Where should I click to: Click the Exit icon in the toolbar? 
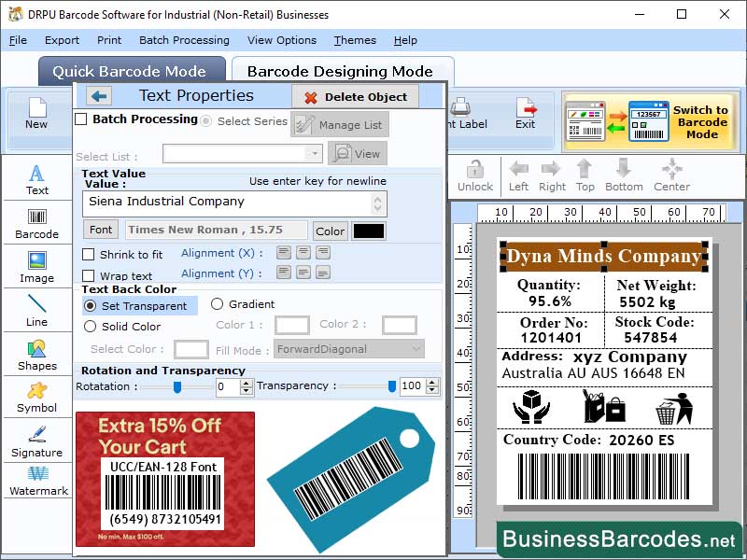coord(526,112)
